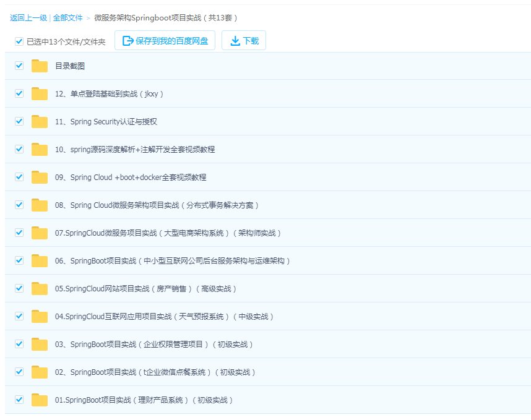Open 04.SpringCloud互联网应用项目实战（天气预报系统）

[165, 317]
